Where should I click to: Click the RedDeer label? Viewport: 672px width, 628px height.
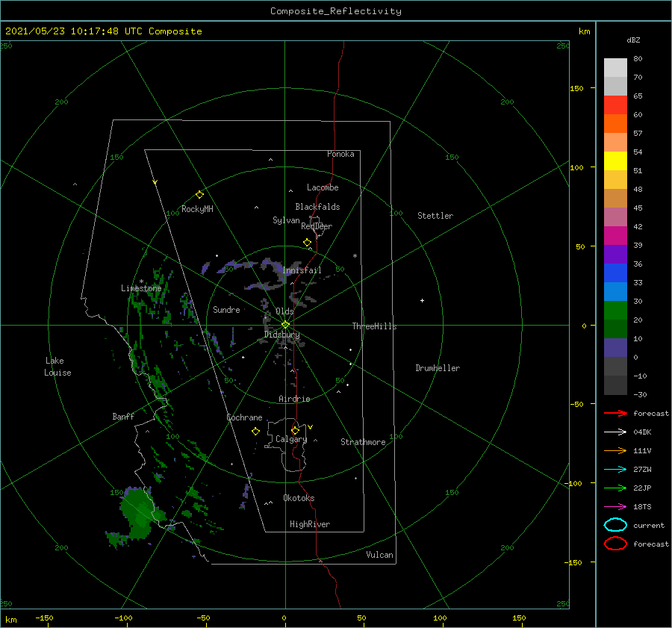point(317,226)
